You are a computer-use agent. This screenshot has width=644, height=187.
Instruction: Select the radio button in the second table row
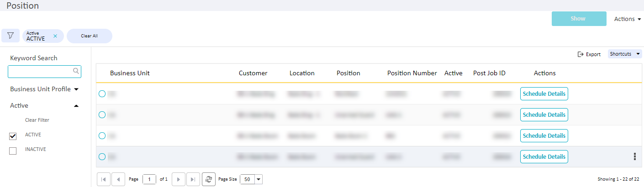point(102,114)
